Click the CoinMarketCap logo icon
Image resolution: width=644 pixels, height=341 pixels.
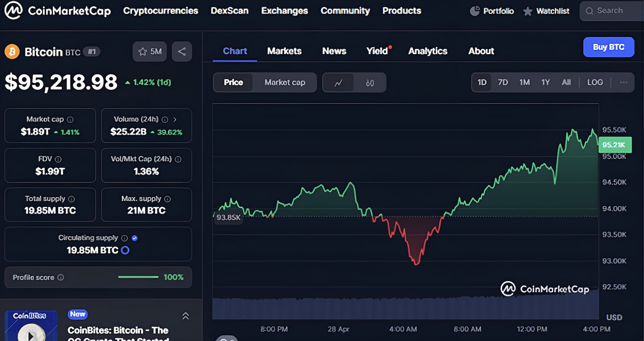[13, 11]
